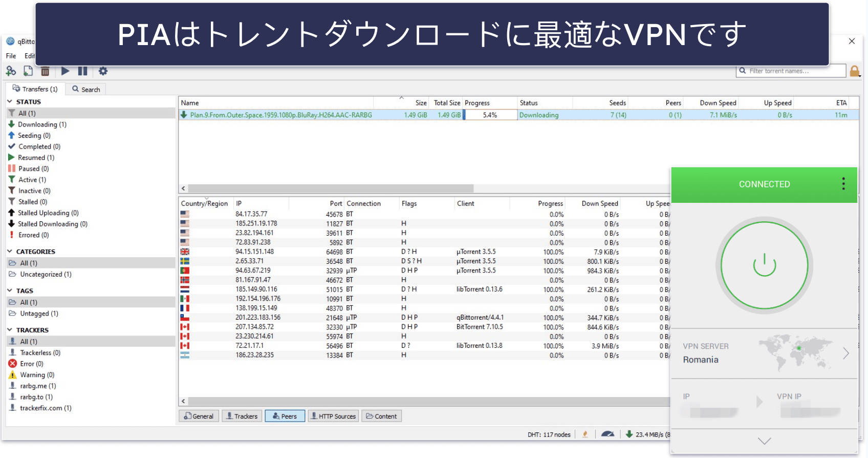The image size is (868, 458).
Task: Open the HTTP Sources tab
Action: point(333,416)
